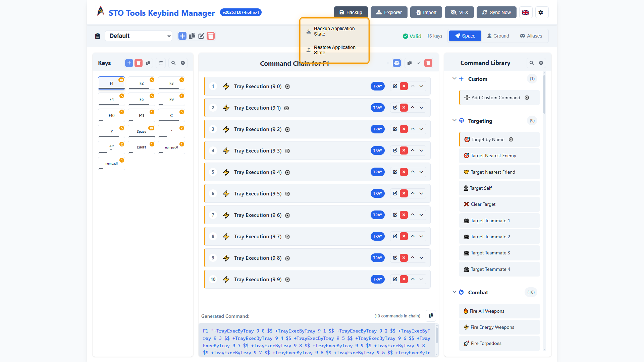Choose Restore Application State option
Viewport: 644px width, 362px height.
tap(334, 50)
